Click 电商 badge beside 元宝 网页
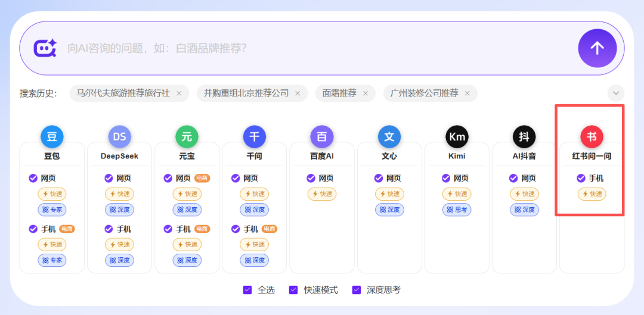 [x=202, y=178]
